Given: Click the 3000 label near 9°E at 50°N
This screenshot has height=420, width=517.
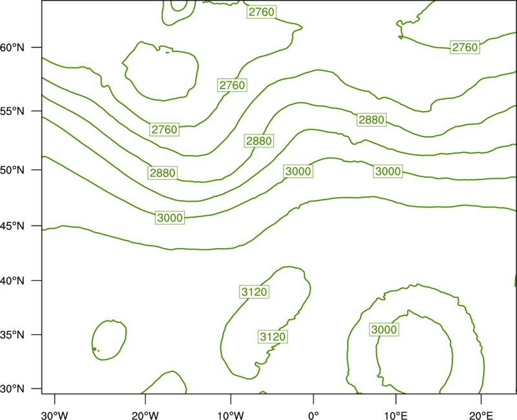Looking at the screenshot, I should (x=388, y=171).
